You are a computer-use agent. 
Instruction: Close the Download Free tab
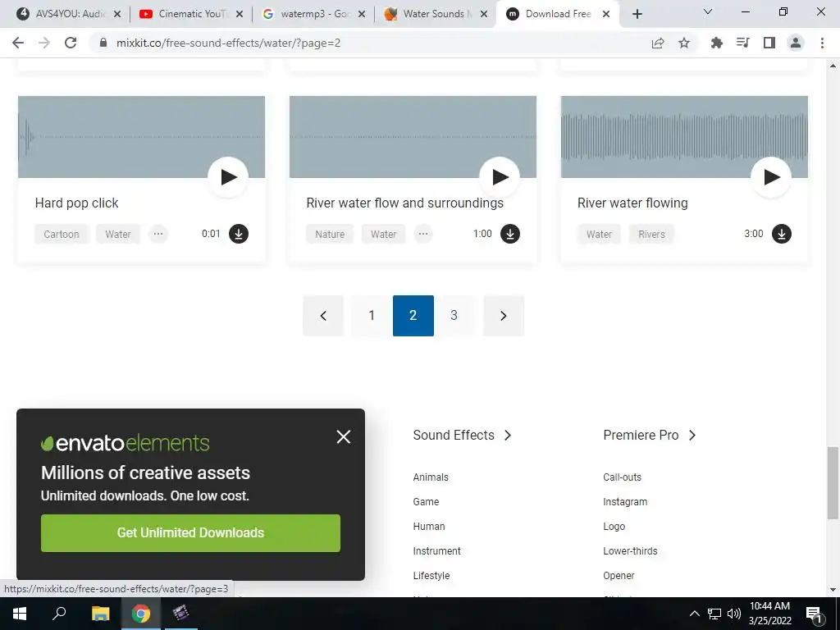coord(606,15)
